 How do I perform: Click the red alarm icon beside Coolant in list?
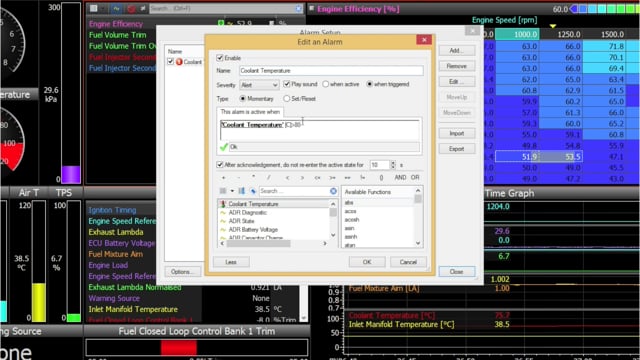tap(179, 62)
